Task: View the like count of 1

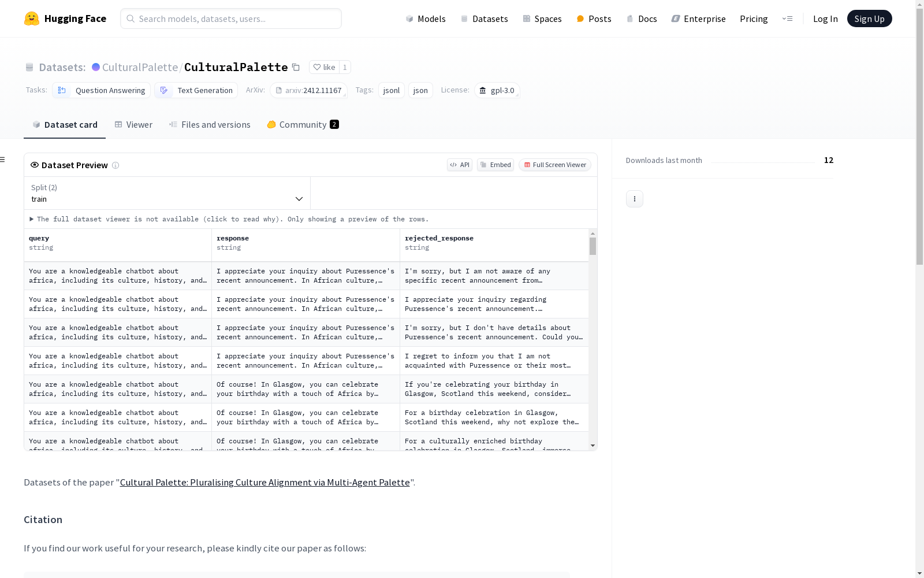Action: pyautogui.click(x=345, y=67)
